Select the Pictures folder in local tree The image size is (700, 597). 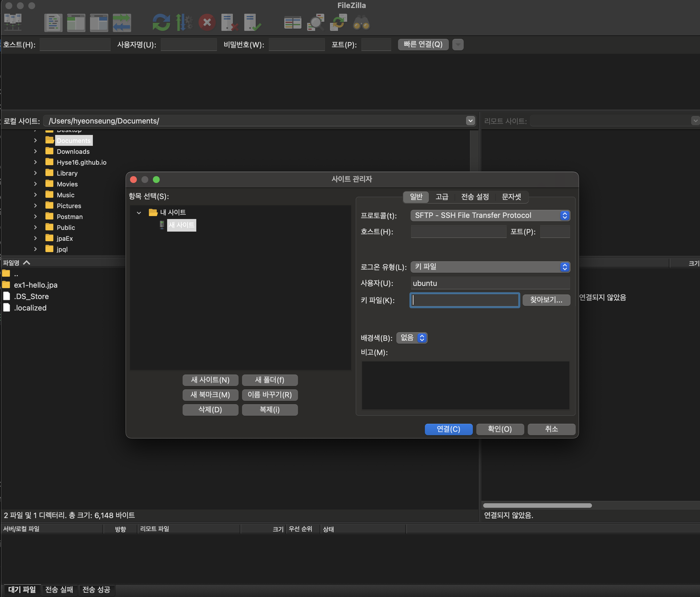(x=69, y=206)
